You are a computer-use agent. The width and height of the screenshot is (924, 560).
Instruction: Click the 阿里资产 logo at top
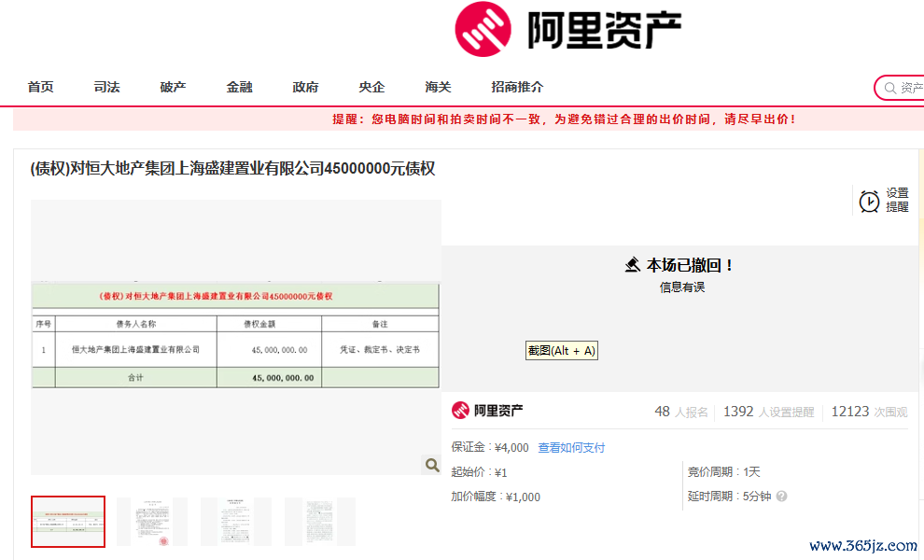[x=568, y=30]
